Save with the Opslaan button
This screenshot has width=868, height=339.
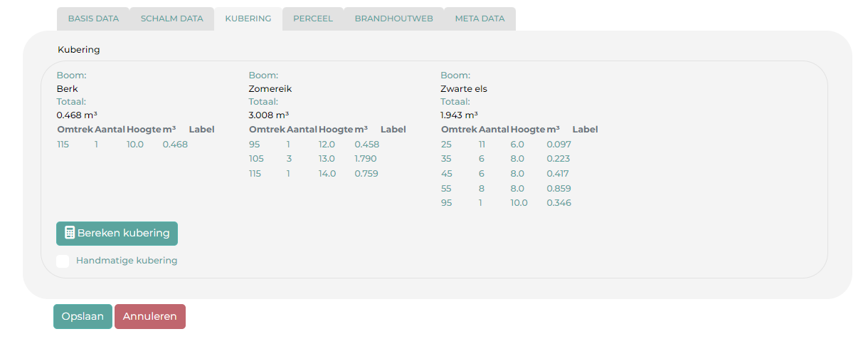(83, 317)
